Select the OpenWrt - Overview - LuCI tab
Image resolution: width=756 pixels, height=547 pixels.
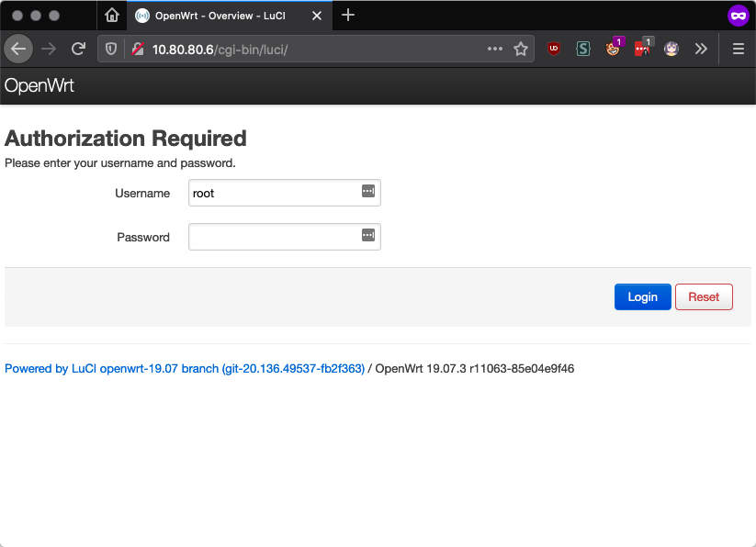[230, 16]
